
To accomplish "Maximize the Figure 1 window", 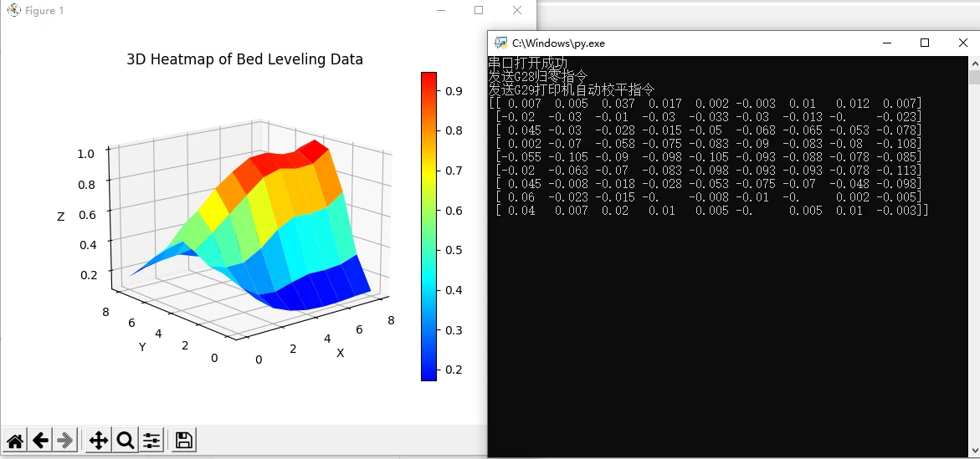I will point(479,10).
